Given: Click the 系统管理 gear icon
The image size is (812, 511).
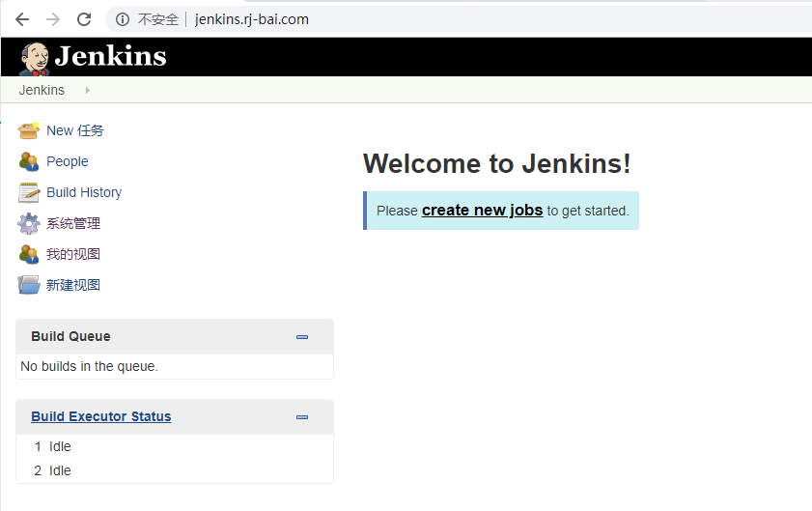Looking at the screenshot, I should [28, 223].
